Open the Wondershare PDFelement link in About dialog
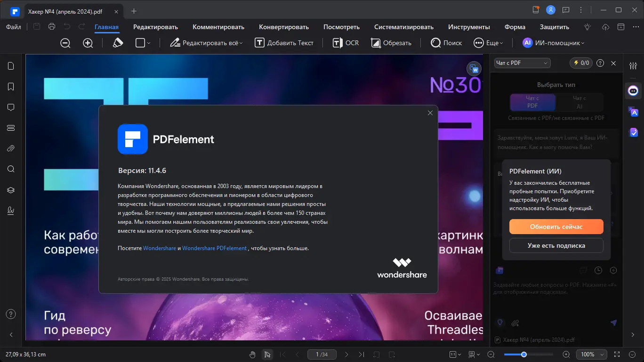The width and height of the screenshot is (644, 362). pos(215,248)
